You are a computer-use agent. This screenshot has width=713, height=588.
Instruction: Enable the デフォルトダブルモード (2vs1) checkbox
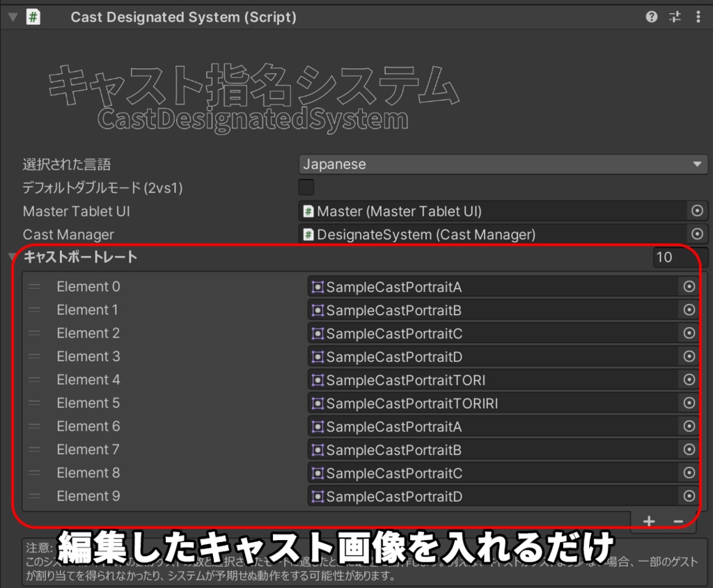(305, 186)
